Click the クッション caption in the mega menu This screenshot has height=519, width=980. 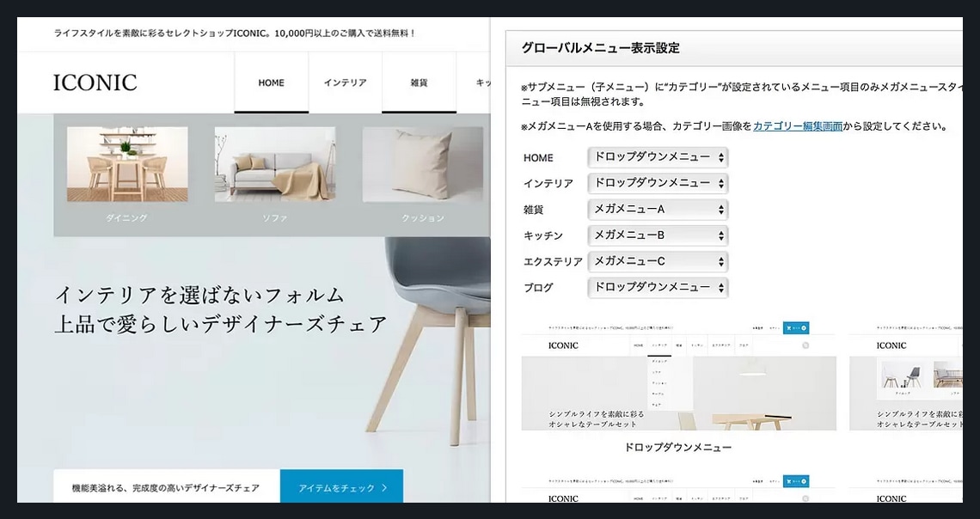tap(423, 218)
